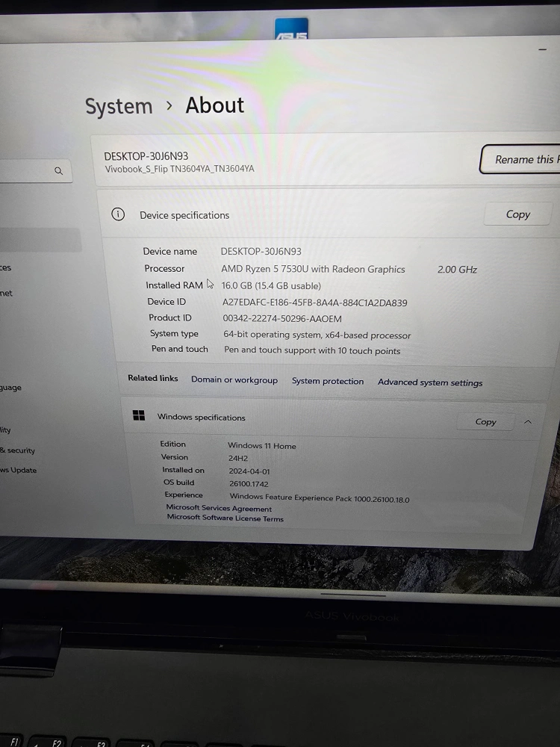Select System type 64-bit operating system text
The height and width of the screenshot is (747, 560).
click(317, 335)
